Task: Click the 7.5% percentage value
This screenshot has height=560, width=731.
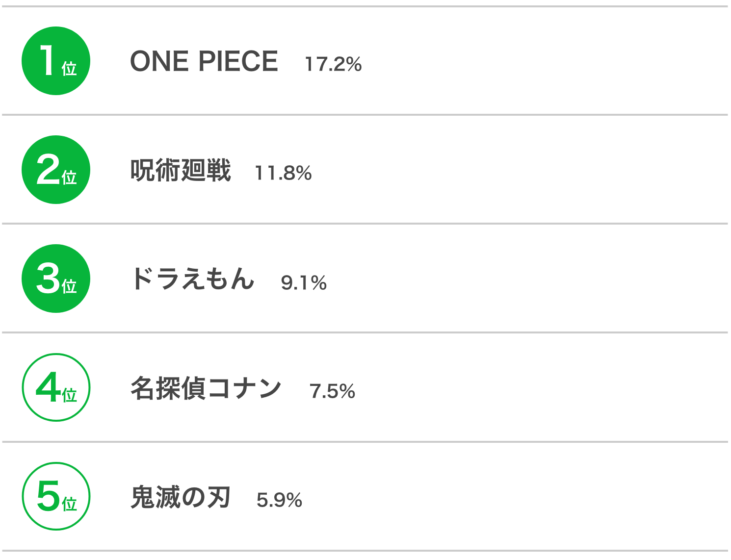Action: pos(332,391)
